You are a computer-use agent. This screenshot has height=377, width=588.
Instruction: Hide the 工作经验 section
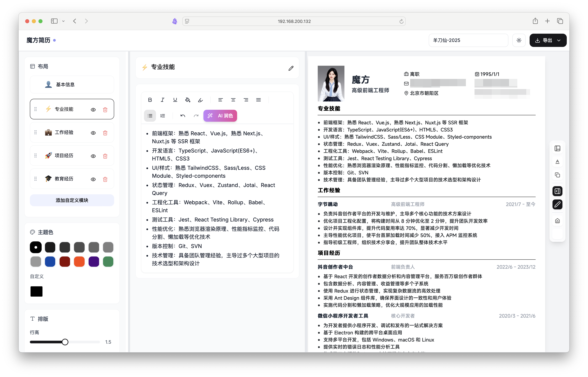click(93, 133)
